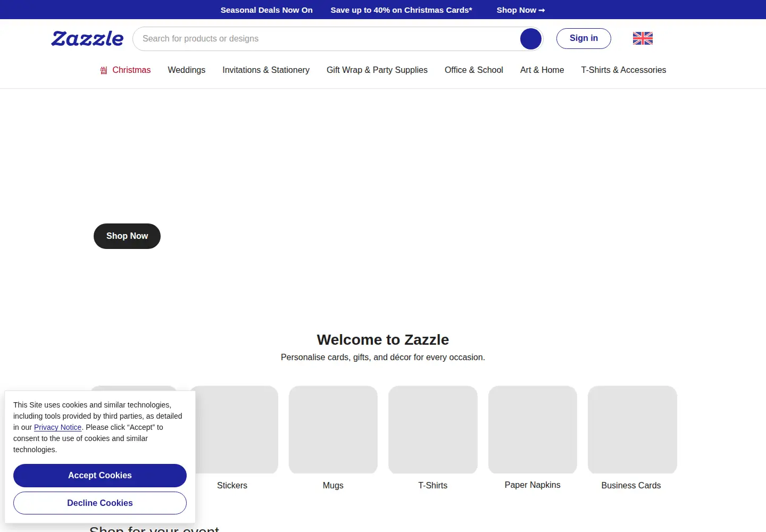Screen dimensions: 766x532
Task: Click the Paper Napkins label
Action: pos(532,485)
